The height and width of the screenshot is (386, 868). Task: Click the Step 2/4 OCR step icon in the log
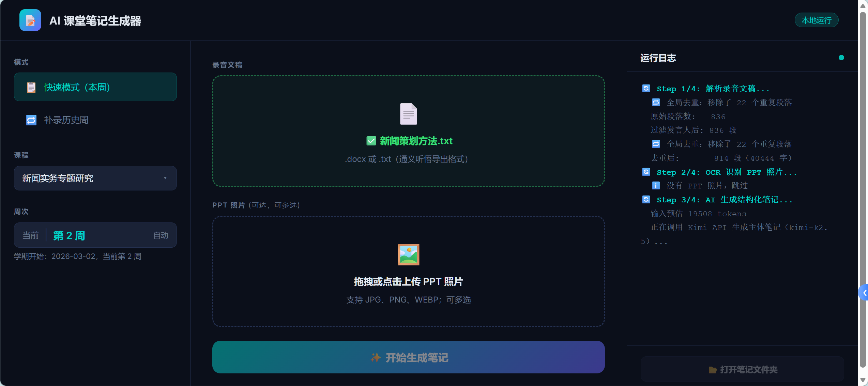[646, 172]
